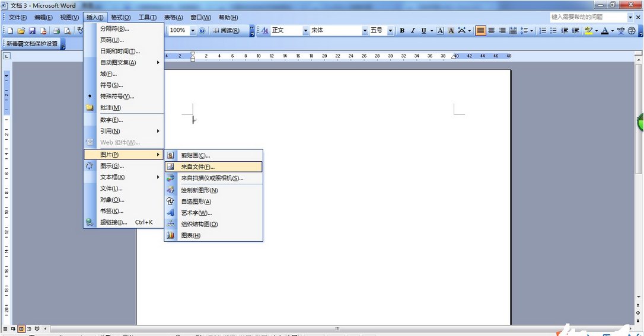Open the 表格(A) menu
Viewport: 644px width, 336px height.
coord(173,17)
